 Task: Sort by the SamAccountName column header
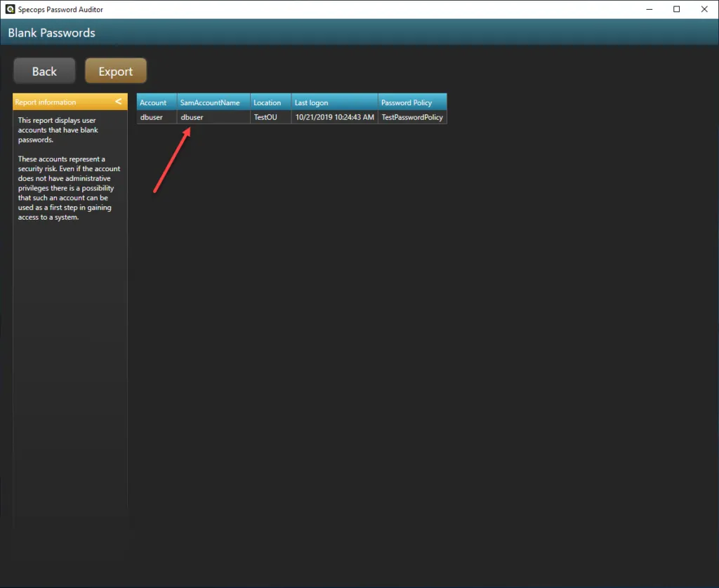click(213, 102)
